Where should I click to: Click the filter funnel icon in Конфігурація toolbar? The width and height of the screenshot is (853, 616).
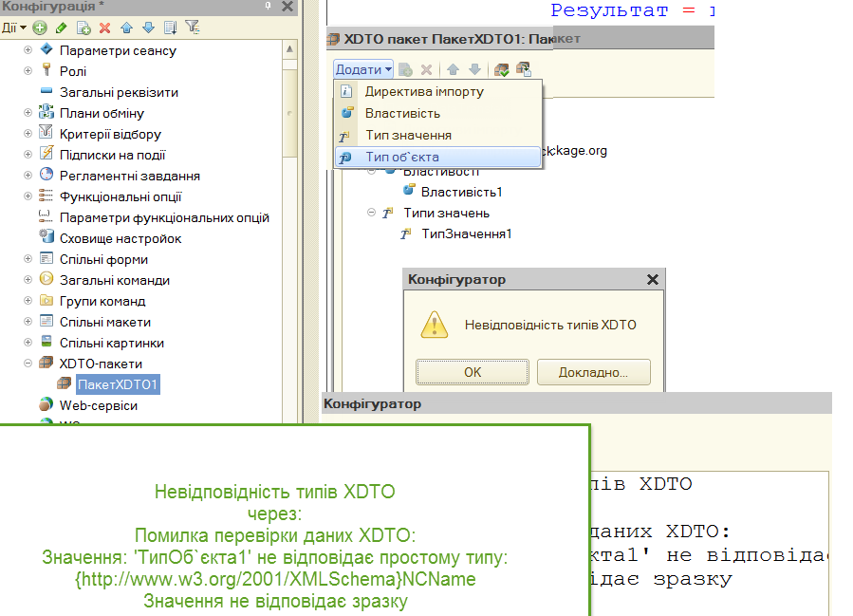coord(192,28)
